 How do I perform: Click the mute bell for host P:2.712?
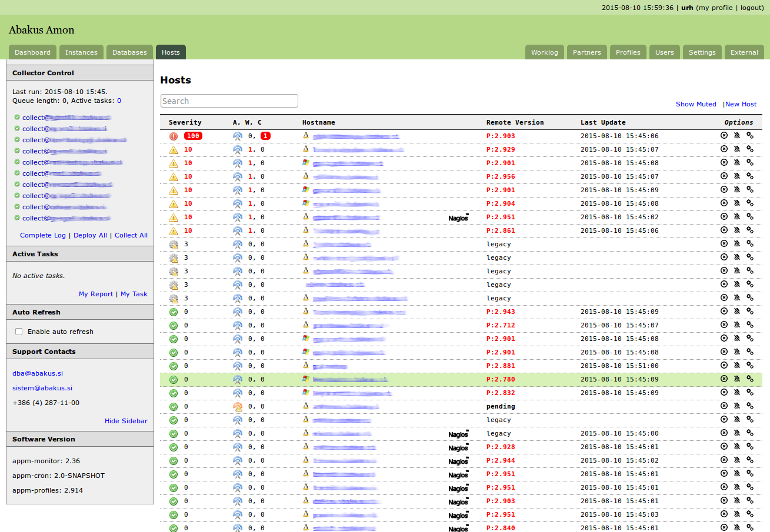pyautogui.click(x=737, y=324)
